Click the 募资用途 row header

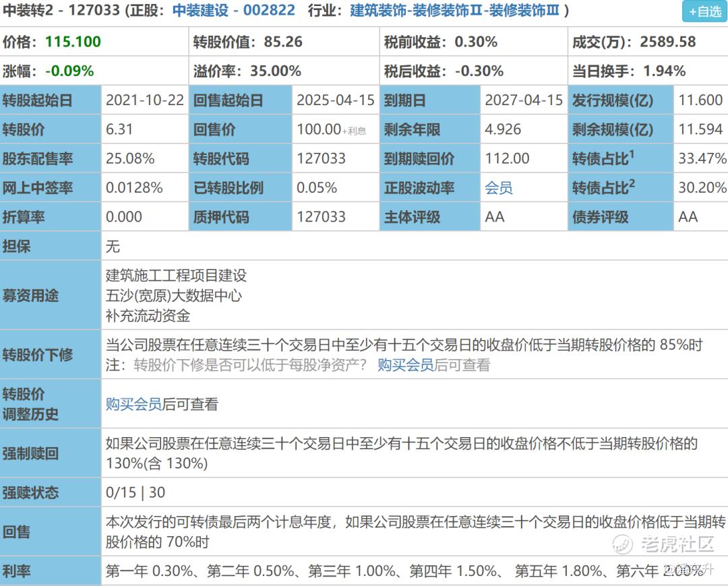51,295
